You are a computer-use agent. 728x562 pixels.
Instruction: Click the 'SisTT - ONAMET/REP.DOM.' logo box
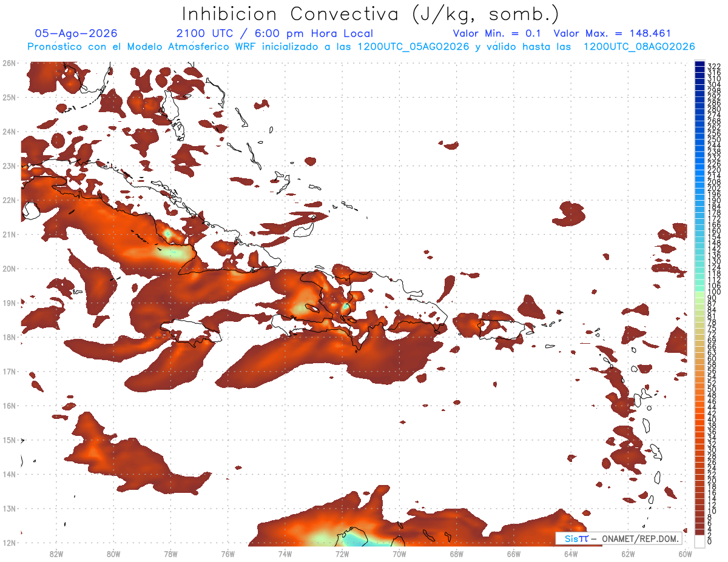click(x=618, y=538)
